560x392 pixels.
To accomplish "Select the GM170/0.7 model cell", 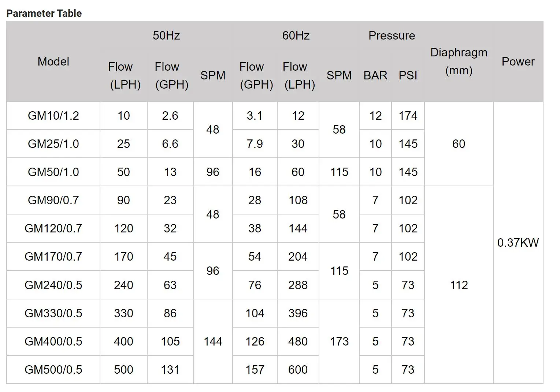I will (x=53, y=257).
